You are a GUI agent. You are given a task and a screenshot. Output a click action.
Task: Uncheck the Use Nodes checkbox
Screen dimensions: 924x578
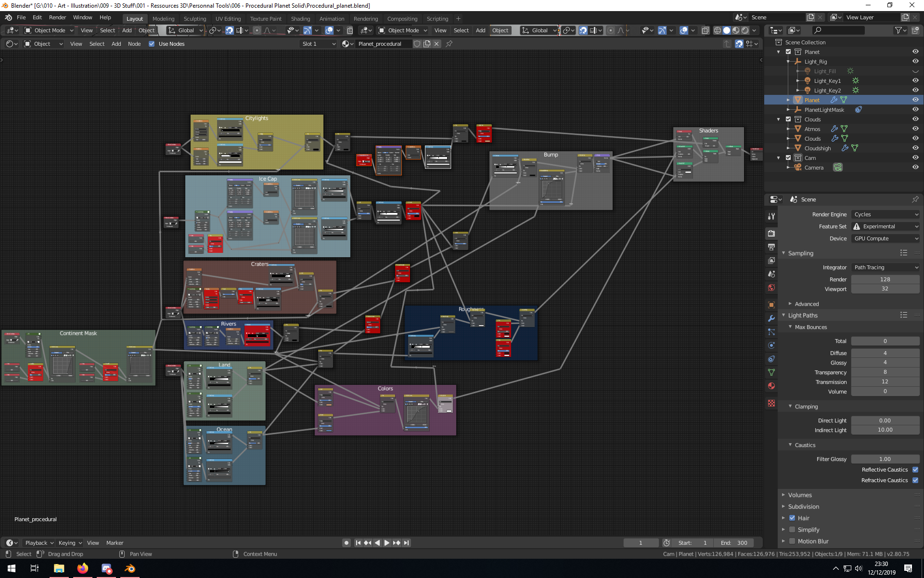pos(152,44)
